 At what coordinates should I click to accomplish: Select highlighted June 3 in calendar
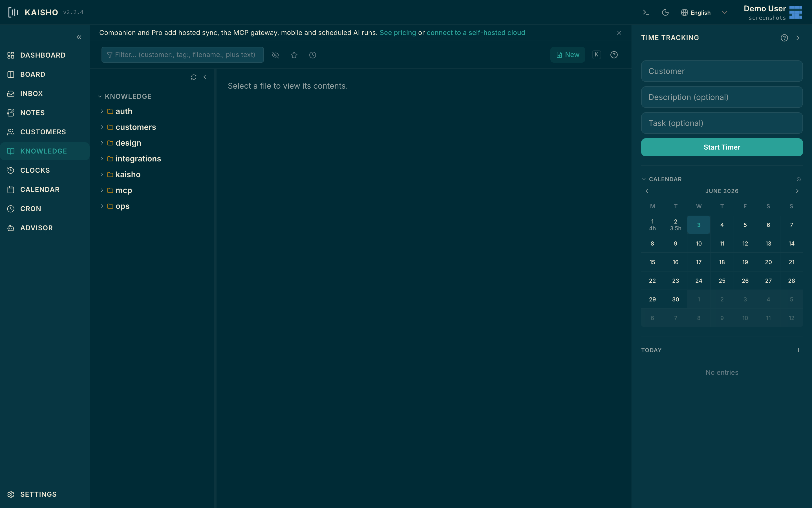point(699,225)
